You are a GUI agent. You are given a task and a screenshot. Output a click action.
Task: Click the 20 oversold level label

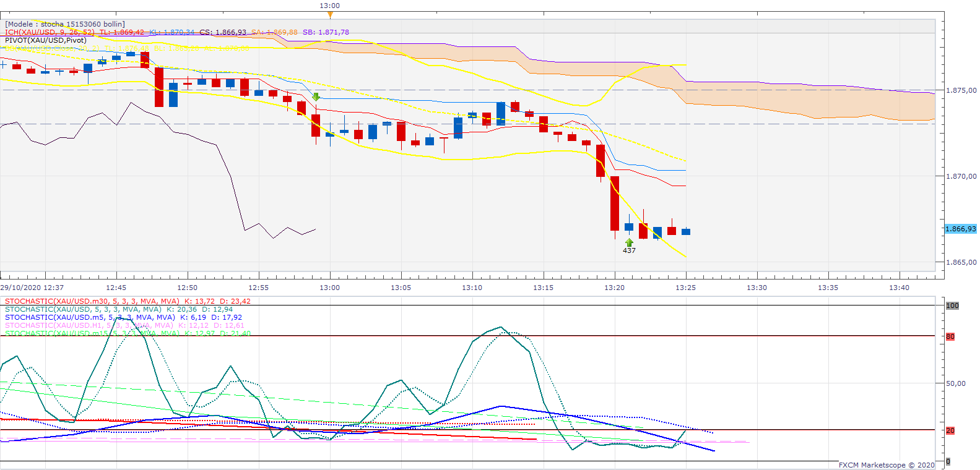point(950,430)
